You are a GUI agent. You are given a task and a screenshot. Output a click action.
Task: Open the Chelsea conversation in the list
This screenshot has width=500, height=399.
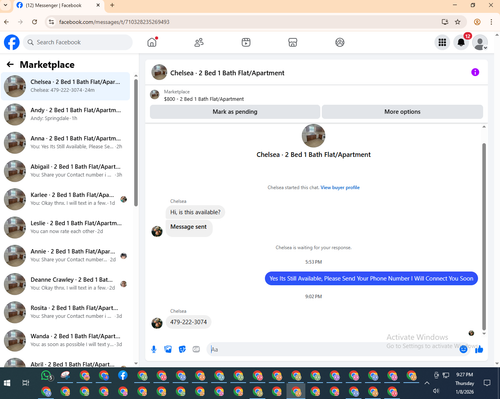point(66,86)
